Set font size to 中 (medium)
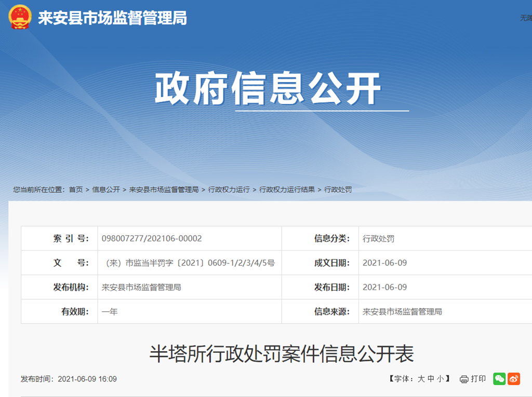The width and height of the screenshot is (532, 397). [x=431, y=379]
